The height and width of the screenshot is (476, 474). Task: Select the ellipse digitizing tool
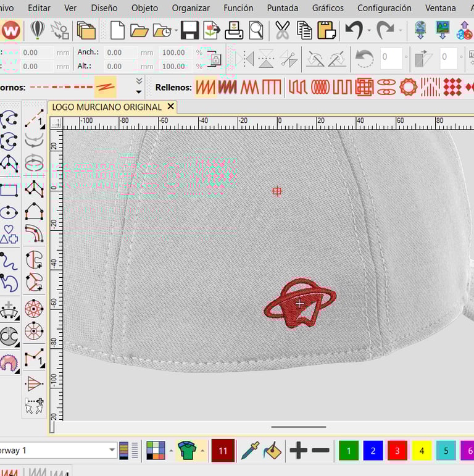9,212
